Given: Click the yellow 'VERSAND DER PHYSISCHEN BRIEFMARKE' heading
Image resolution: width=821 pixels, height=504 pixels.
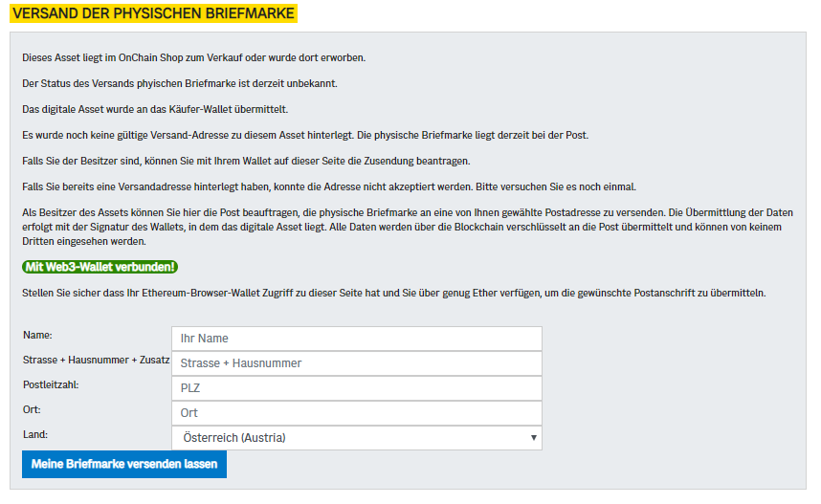Looking at the screenshot, I should (153, 13).
